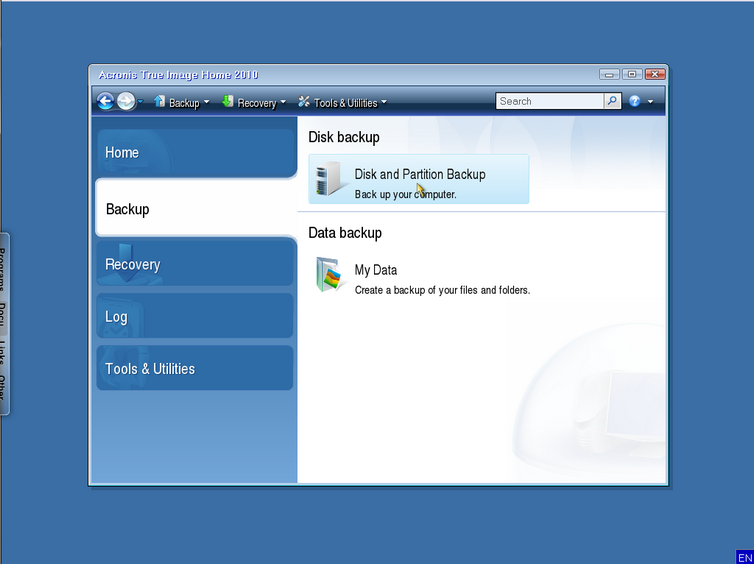Open the navigation history dropdown arrow
The height and width of the screenshot is (564, 754).
pos(140,101)
